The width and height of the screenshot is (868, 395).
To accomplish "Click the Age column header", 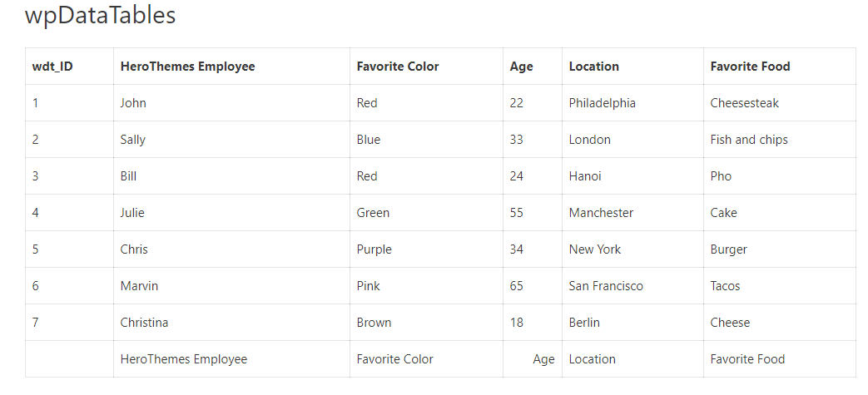I will [522, 67].
